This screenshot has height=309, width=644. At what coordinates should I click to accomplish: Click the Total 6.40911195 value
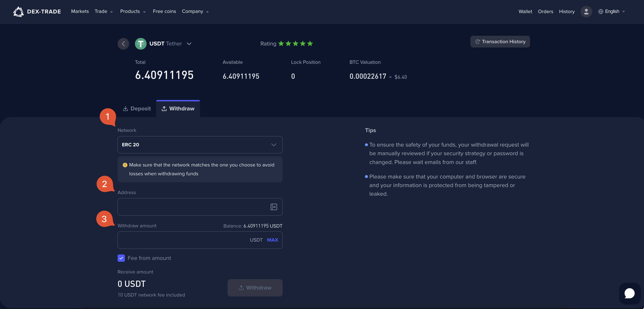(x=164, y=75)
